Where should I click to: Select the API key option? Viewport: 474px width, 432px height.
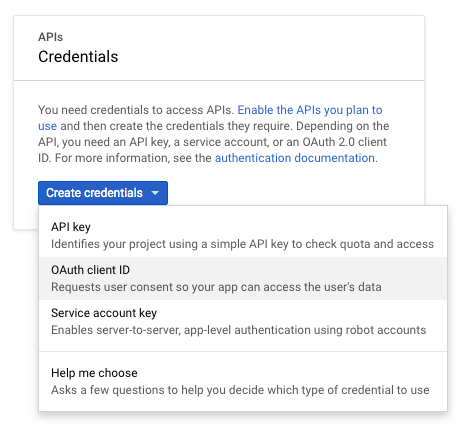click(x=243, y=236)
